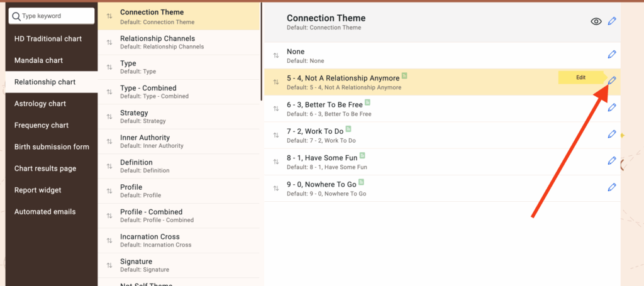Click the pencil icon for Connection Theme header
Viewport: 644px width, 286px height.
tap(612, 22)
